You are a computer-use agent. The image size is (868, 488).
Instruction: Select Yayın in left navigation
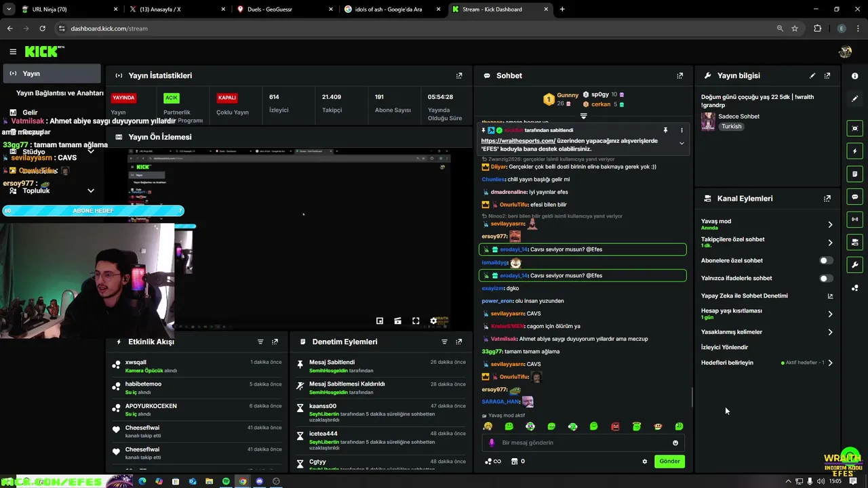pyautogui.click(x=51, y=73)
